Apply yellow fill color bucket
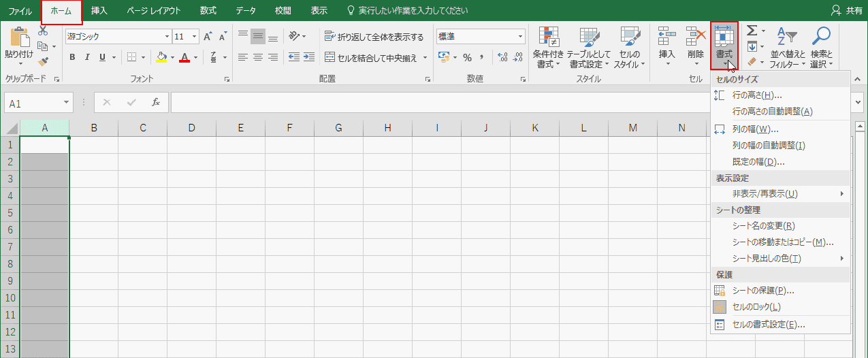The height and width of the screenshot is (358, 868). point(161,57)
